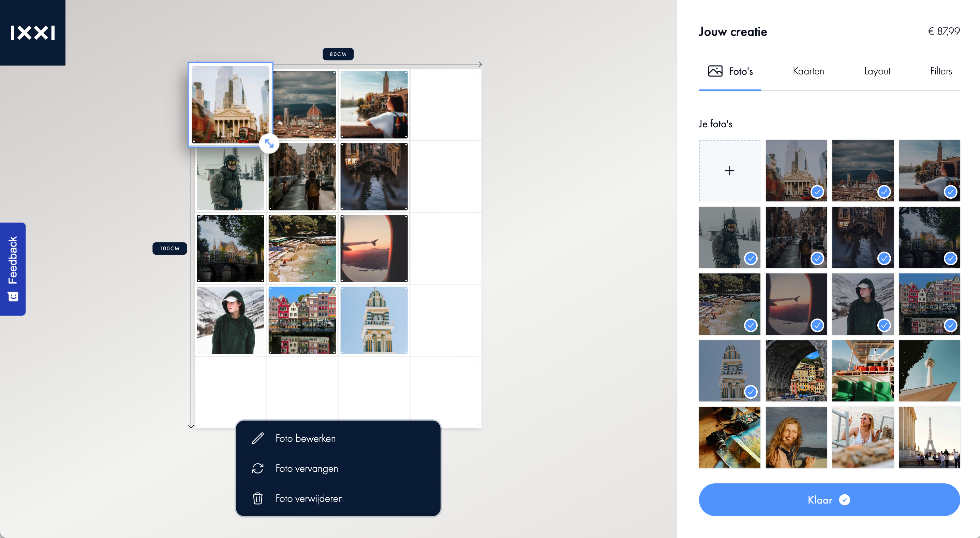Image resolution: width=980 pixels, height=538 pixels.
Task: Uncheck the clock tower photo's checkmark
Action: [x=750, y=392]
